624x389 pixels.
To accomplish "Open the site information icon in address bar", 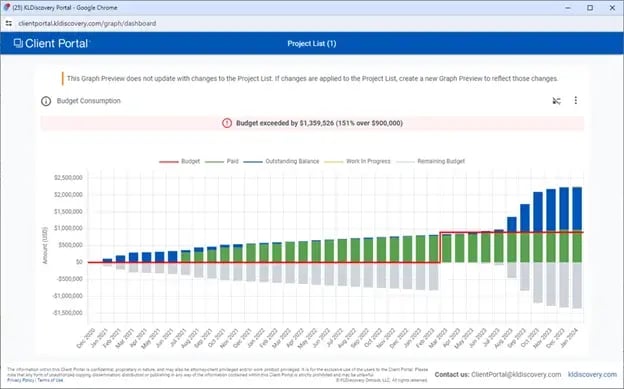I will coord(9,23).
